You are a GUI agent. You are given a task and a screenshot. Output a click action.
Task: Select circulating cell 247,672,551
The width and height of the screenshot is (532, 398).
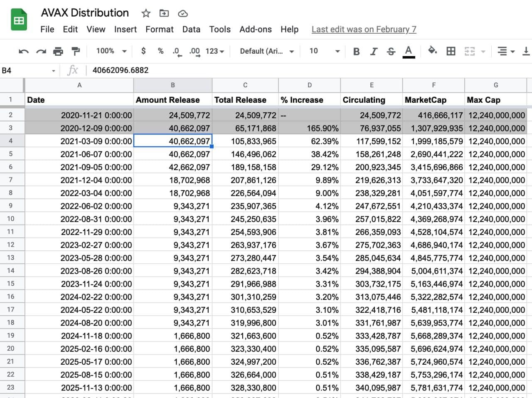(372, 206)
